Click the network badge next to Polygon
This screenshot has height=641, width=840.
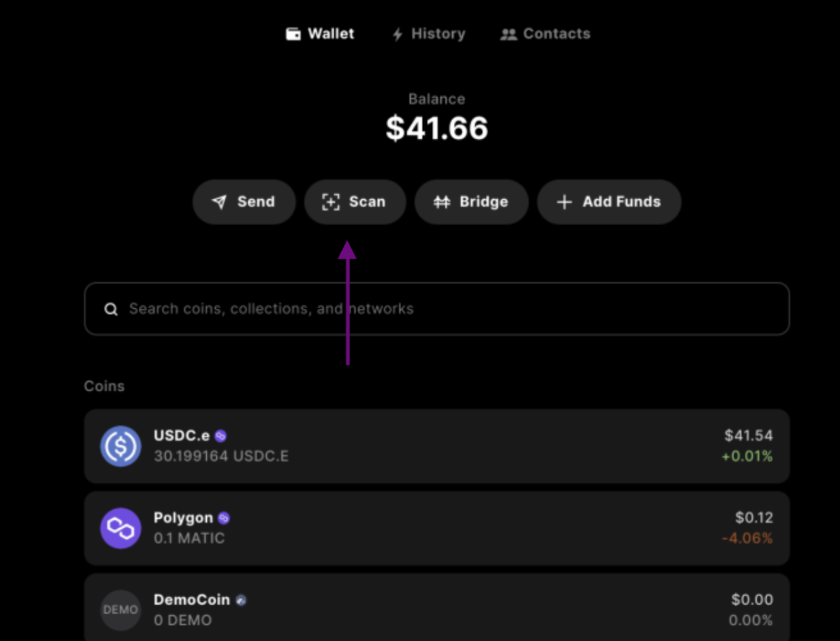(x=223, y=517)
